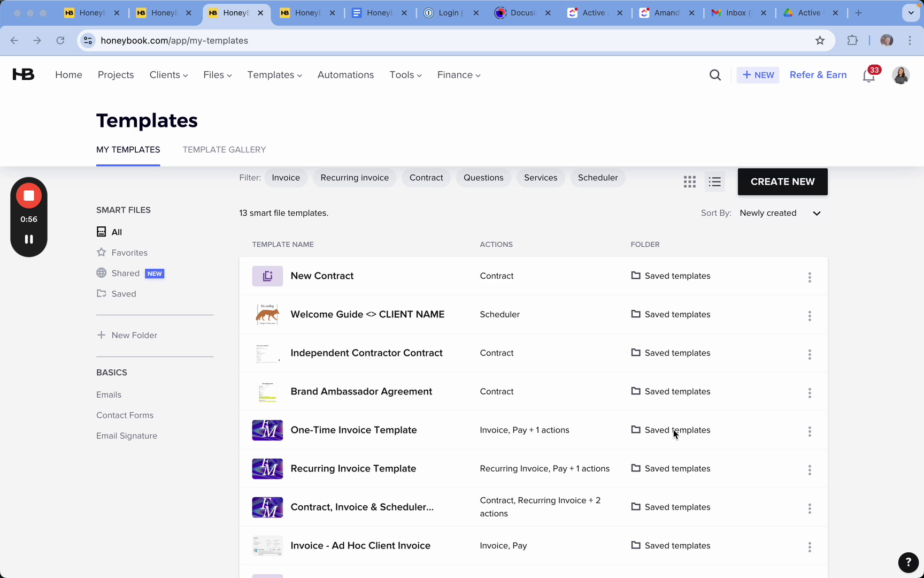Open help question mark button
Image resolution: width=924 pixels, height=578 pixels.
(x=908, y=562)
